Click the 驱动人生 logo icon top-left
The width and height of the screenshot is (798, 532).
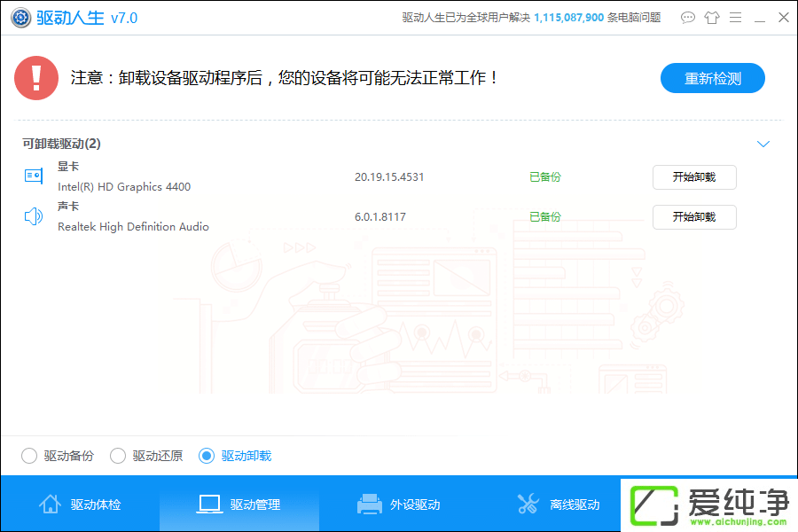pyautogui.click(x=20, y=17)
